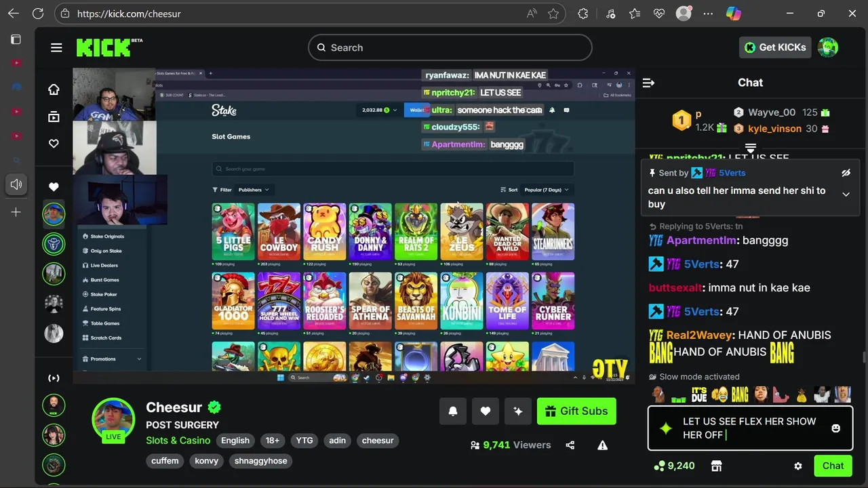Toggle stream notifications bell
Screen dimensions: 868x488
coord(453,411)
